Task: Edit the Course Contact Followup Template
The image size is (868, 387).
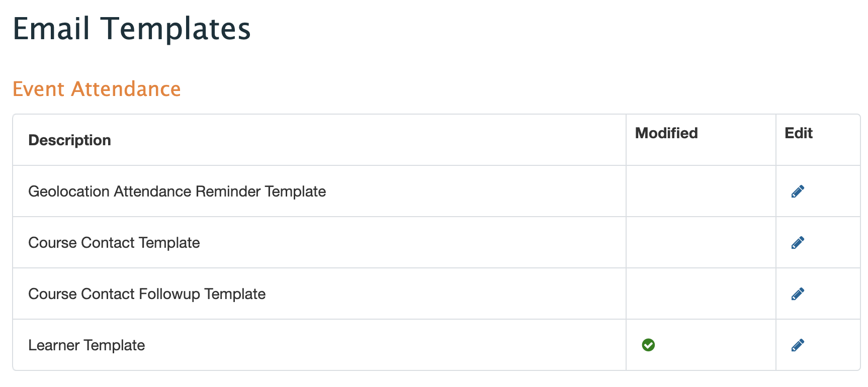Action: coord(798,294)
